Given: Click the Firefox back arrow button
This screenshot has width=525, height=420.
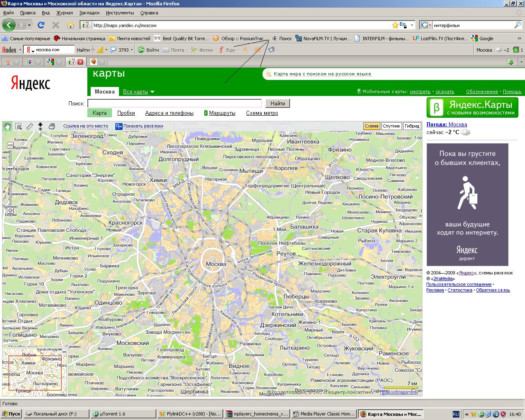Looking at the screenshot, I should click(9, 25).
